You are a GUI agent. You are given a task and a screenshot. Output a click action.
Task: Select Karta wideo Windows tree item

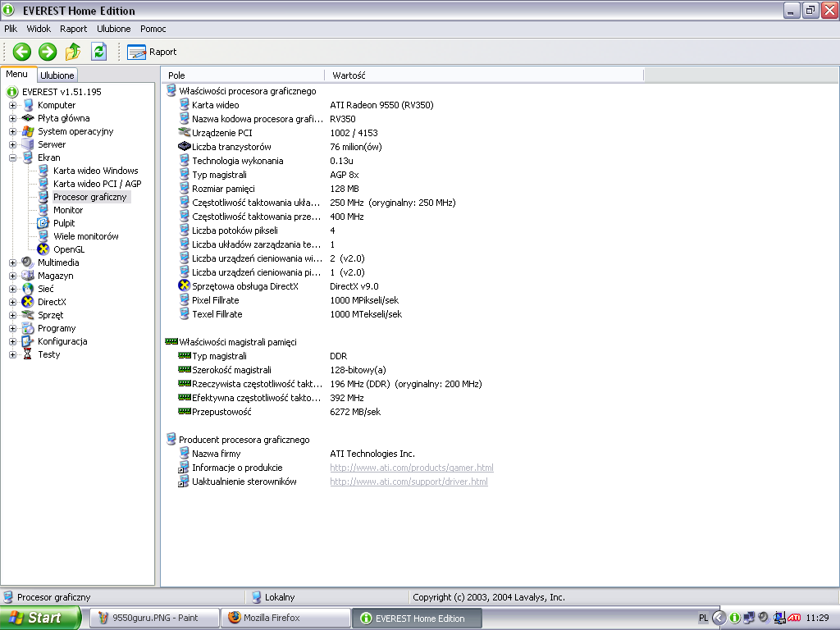pos(96,171)
